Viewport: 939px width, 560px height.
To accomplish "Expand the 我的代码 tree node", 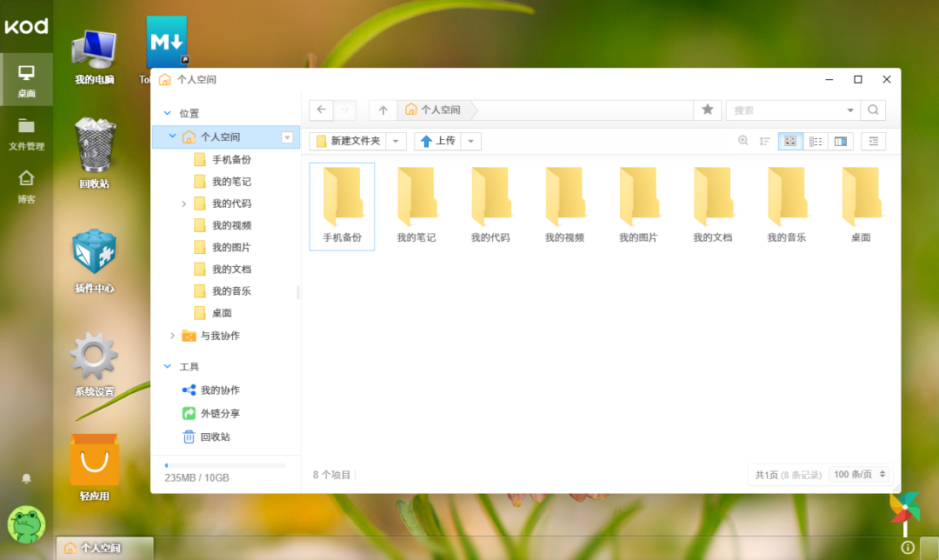I will (x=183, y=203).
